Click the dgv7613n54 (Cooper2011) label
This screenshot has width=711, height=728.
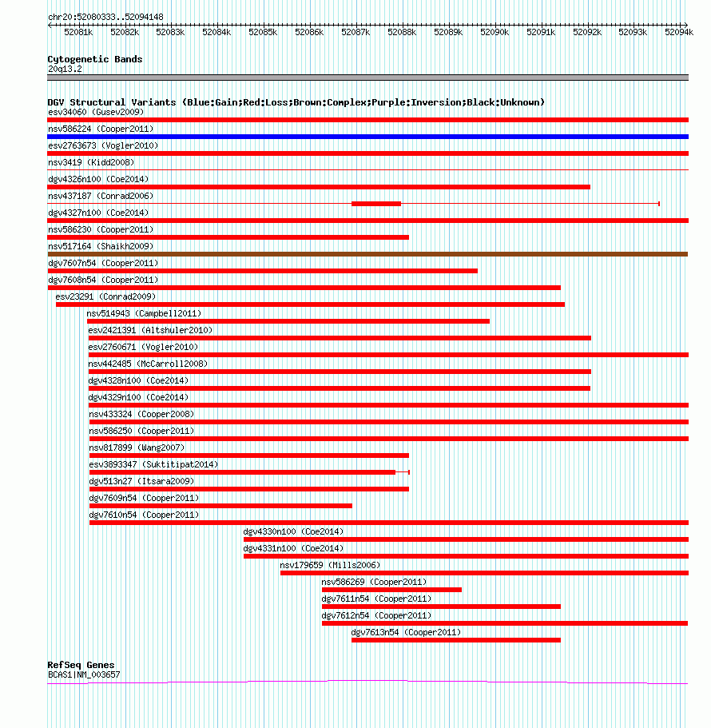pyautogui.click(x=406, y=632)
